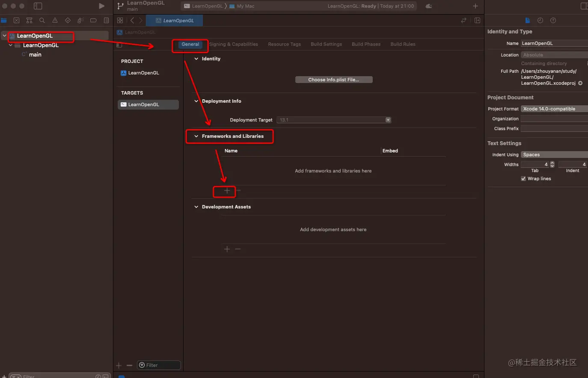Open the Issue navigator

(55, 20)
